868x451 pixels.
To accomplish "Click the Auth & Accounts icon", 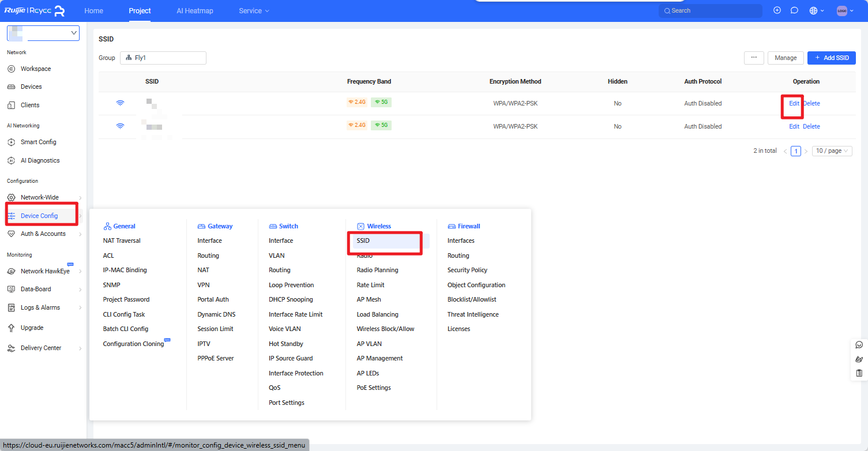I will point(11,234).
